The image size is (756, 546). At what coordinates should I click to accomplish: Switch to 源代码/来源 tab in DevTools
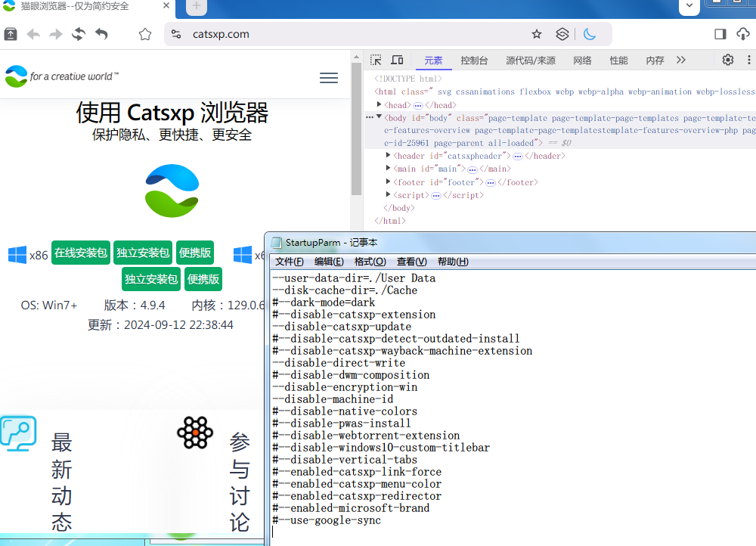click(531, 60)
